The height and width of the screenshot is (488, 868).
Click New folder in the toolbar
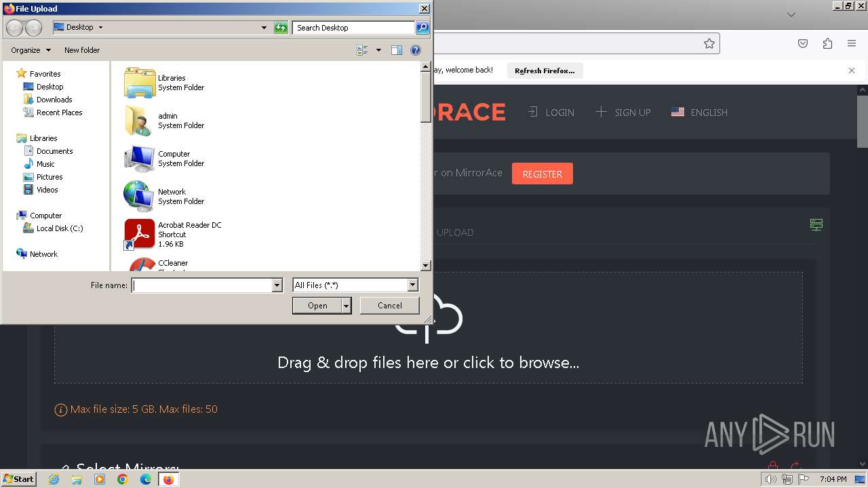coord(82,50)
